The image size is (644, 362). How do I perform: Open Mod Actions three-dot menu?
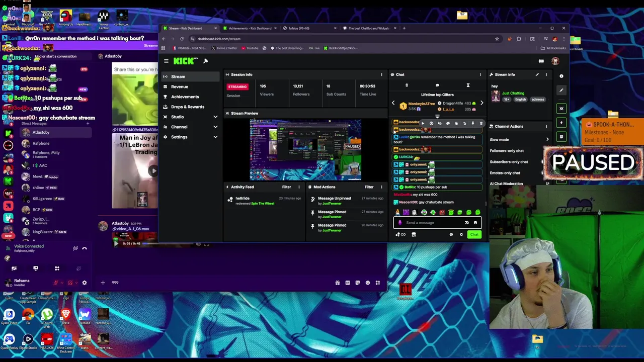[x=381, y=187]
